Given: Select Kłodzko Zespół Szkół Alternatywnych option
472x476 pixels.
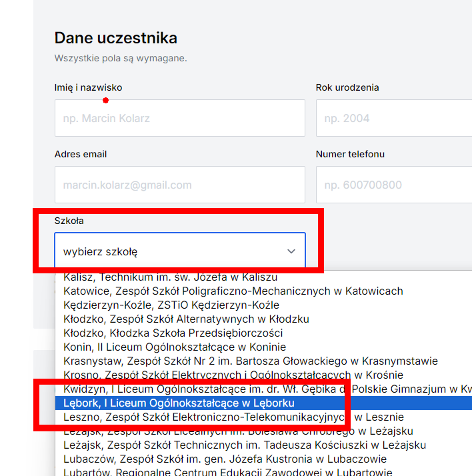Looking at the screenshot, I should pyautogui.click(x=187, y=319).
